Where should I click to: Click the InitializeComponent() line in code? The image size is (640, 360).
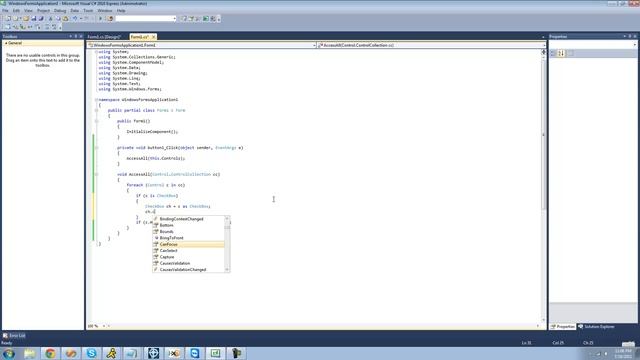[x=152, y=131]
